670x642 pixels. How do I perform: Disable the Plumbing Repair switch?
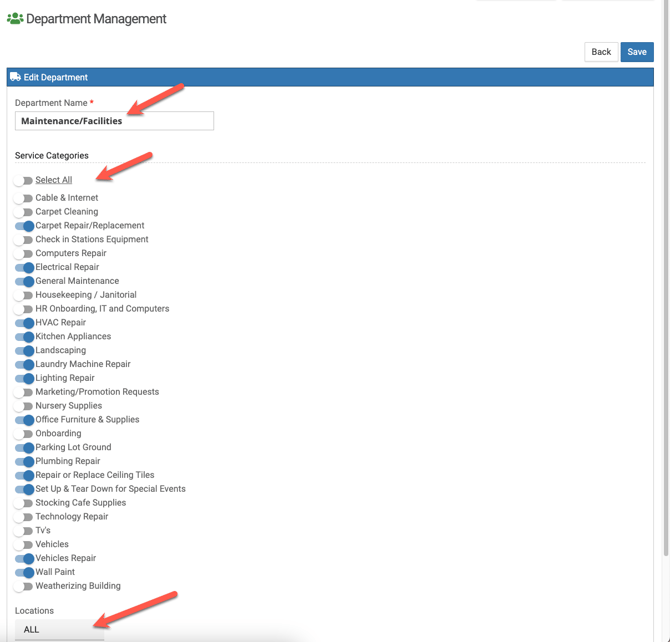[x=24, y=462]
